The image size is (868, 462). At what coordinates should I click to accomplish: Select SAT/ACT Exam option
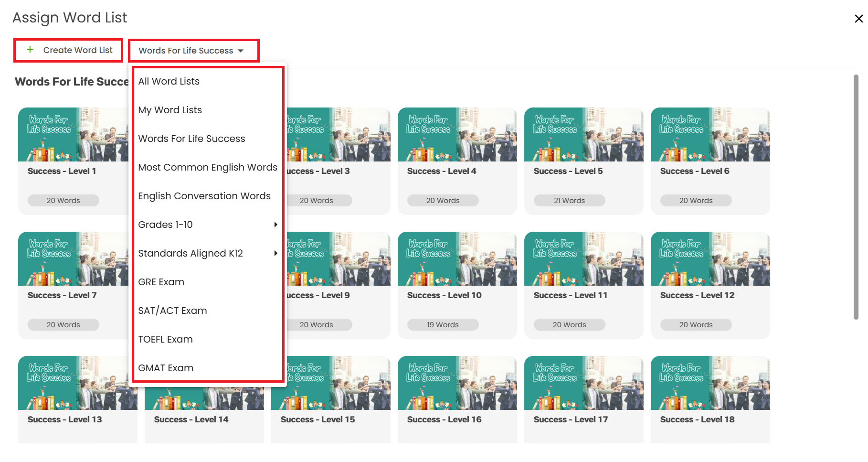pyautogui.click(x=172, y=311)
